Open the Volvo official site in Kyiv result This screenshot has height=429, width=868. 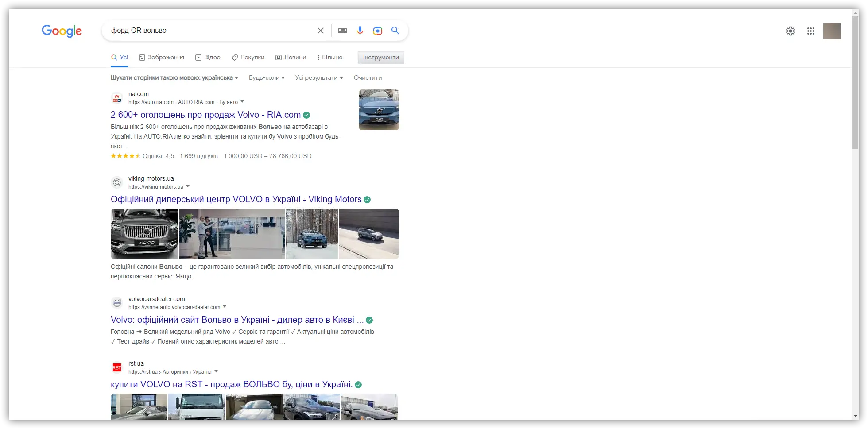(237, 320)
